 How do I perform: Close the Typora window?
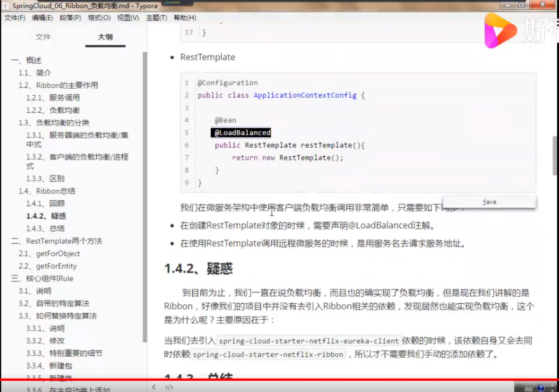(542, 5)
